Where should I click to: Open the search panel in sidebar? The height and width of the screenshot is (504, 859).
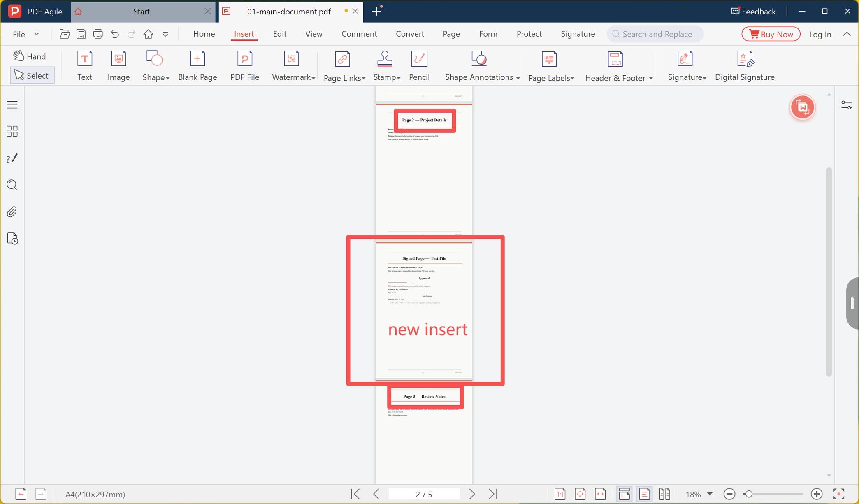click(x=12, y=185)
